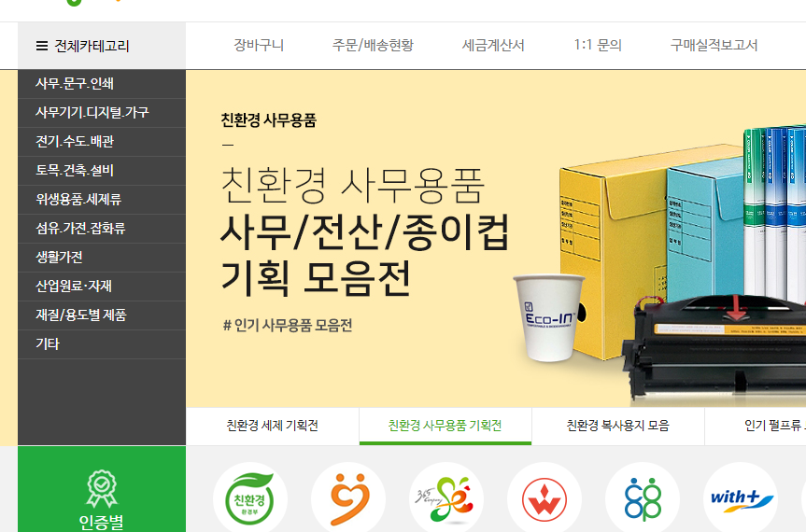Click the eco office supplies banner image

point(496,239)
